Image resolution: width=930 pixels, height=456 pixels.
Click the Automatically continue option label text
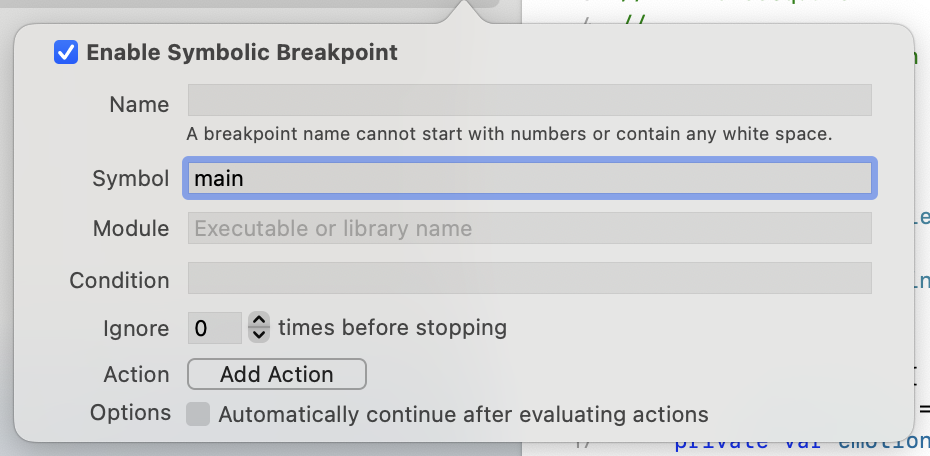pyautogui.click(x=463, y=414)
